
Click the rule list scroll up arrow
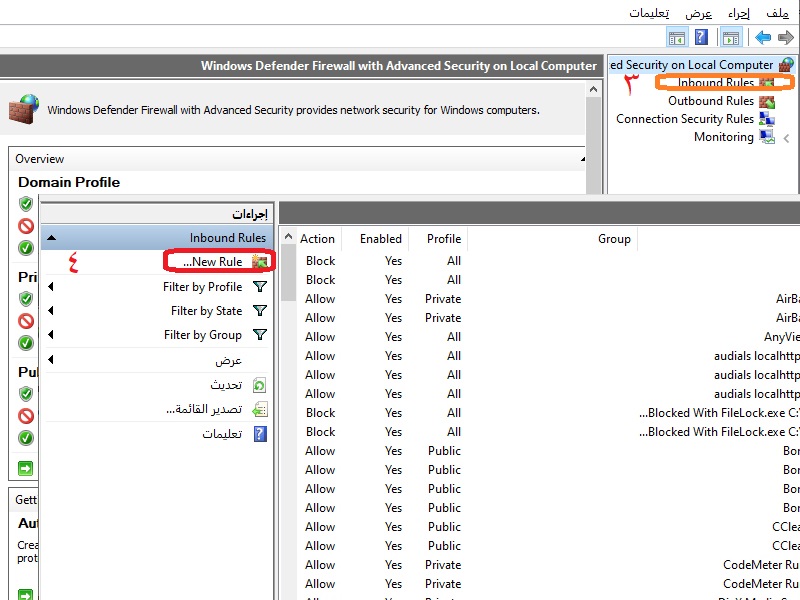(x=288, y=237)
